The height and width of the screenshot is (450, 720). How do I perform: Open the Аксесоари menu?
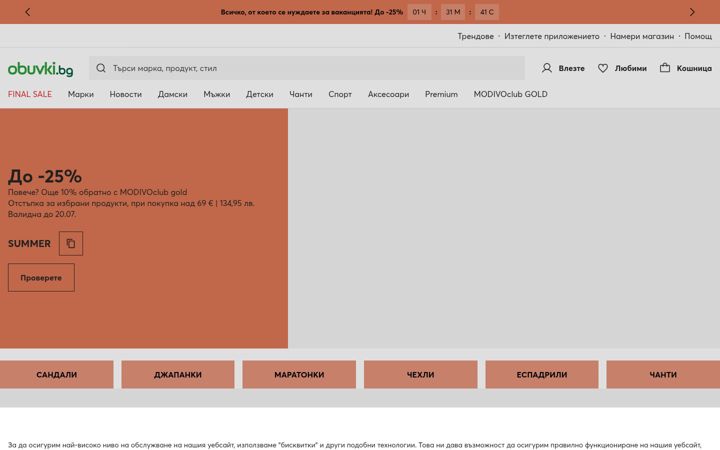coord(388,94)
